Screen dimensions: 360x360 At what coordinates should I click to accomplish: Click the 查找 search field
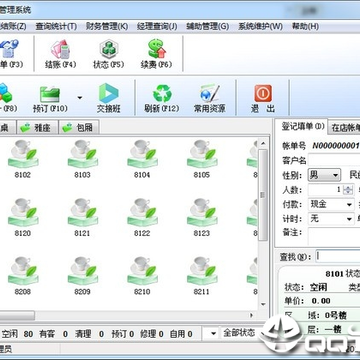pyautogui.click(x=337, y=256)
